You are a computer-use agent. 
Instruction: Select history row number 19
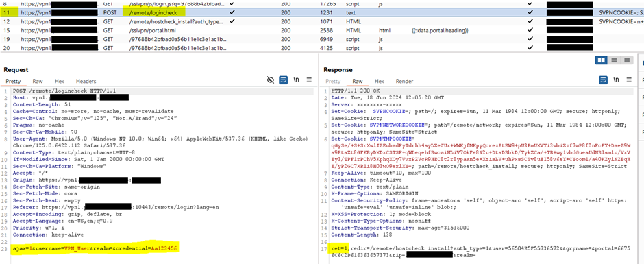tap(322, 39)
